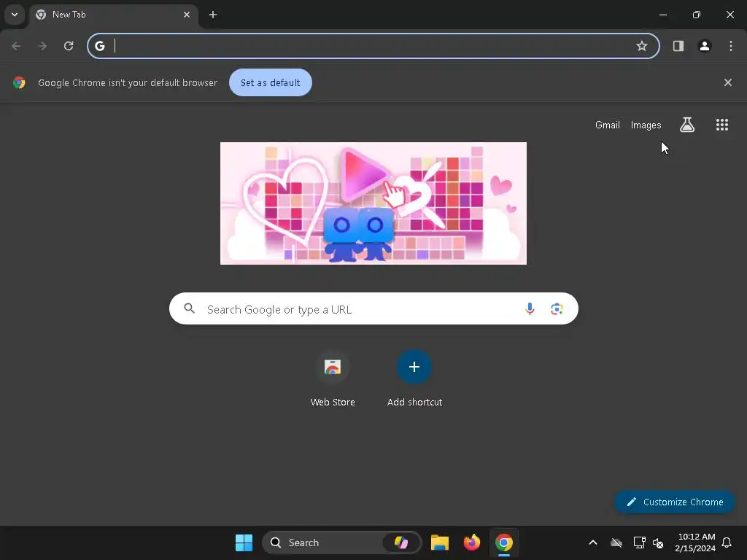
Task: Open Search Labs flask icon
Action: point(687,125)
